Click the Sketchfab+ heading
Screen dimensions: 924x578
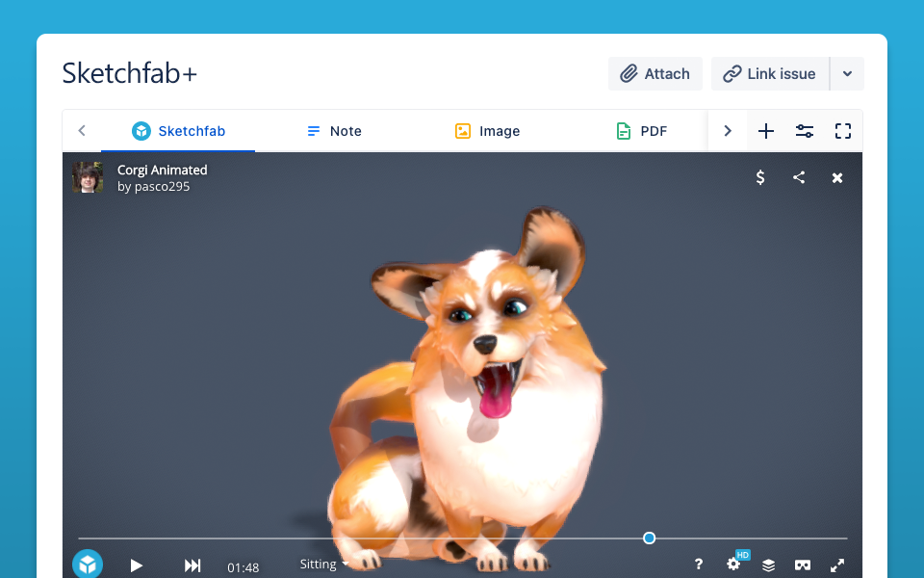click(x=130, y=74)
